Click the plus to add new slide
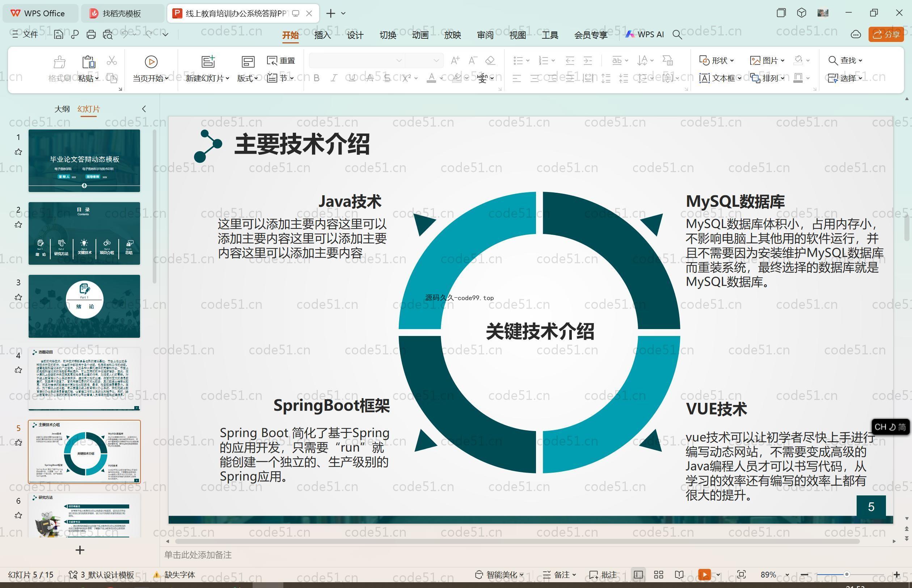This screenshot has width=912, height=588. click(80, 550)
